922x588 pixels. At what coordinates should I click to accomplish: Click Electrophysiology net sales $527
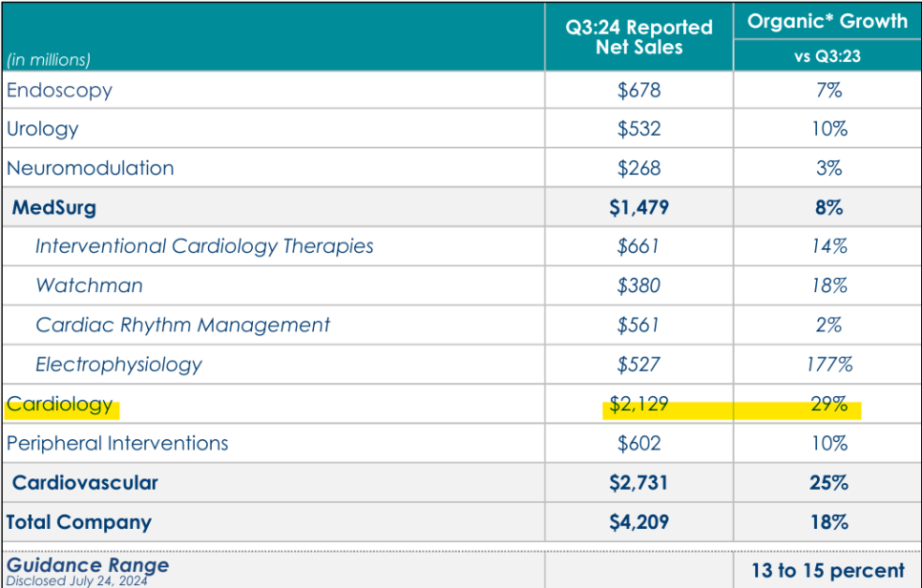pos(639,365)
